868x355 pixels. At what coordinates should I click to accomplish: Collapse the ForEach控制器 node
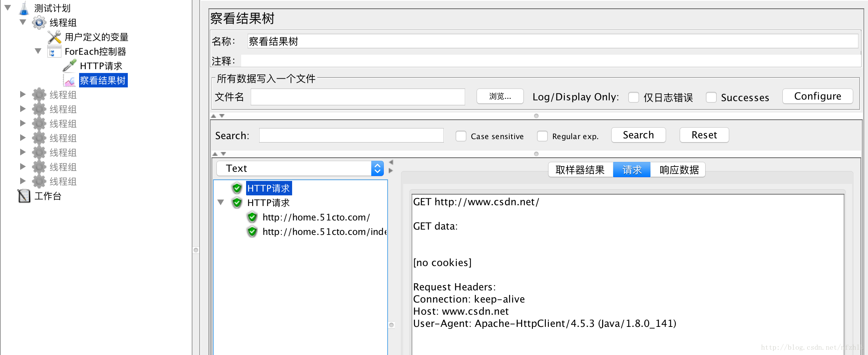click(38, 51)
